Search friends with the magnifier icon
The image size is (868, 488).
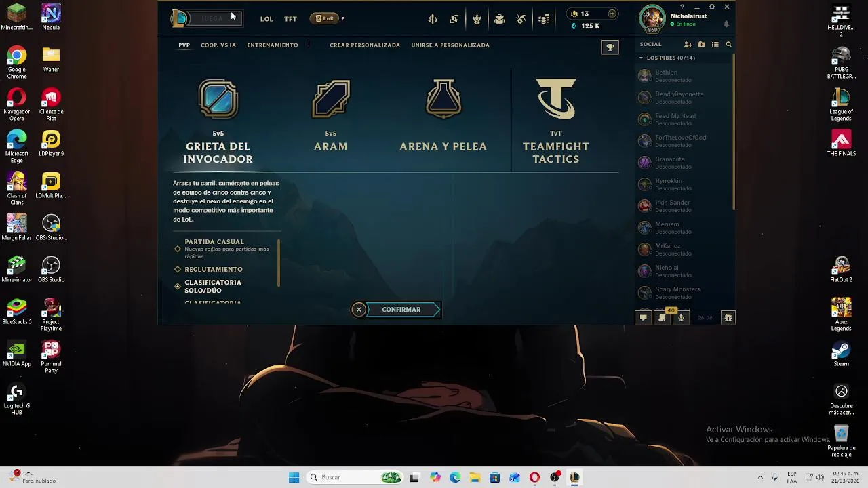pyautogui.click(x=728, y=45)
